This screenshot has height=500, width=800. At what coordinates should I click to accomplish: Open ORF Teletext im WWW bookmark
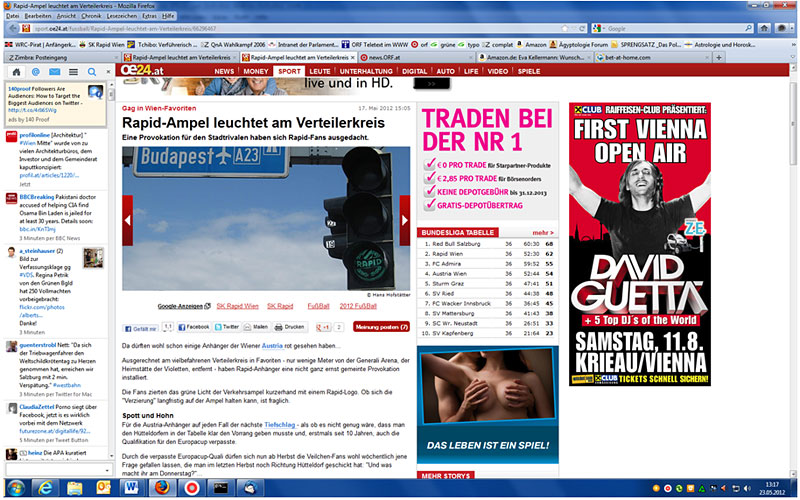375,45
